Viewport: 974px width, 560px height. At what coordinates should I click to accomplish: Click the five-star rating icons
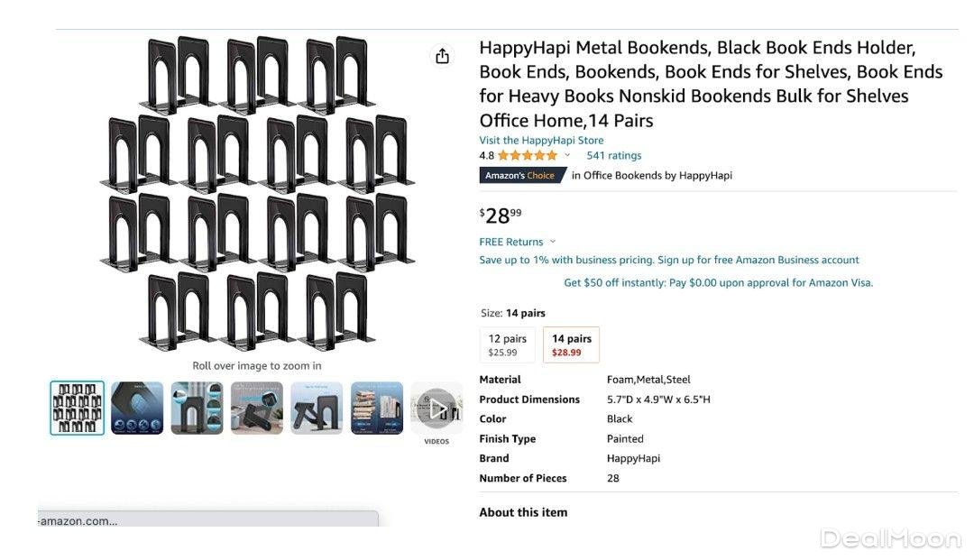(x=528, y=155)
